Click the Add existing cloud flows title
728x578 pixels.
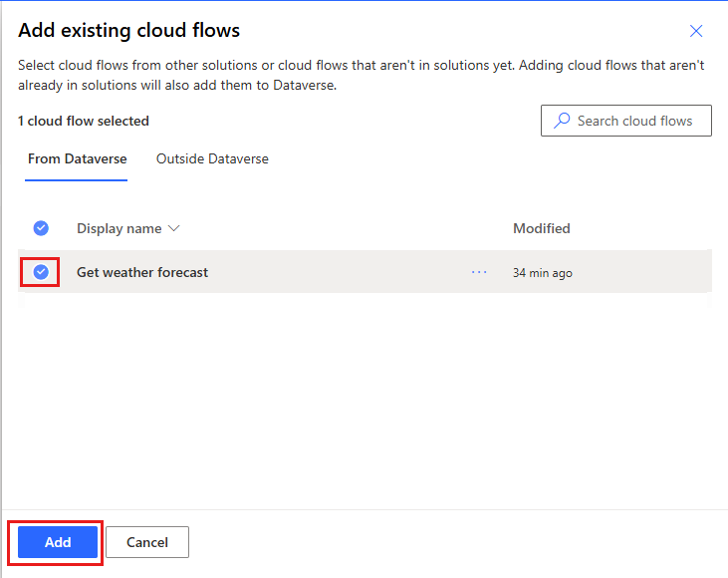pyautogui.click(x=129, y=30)
